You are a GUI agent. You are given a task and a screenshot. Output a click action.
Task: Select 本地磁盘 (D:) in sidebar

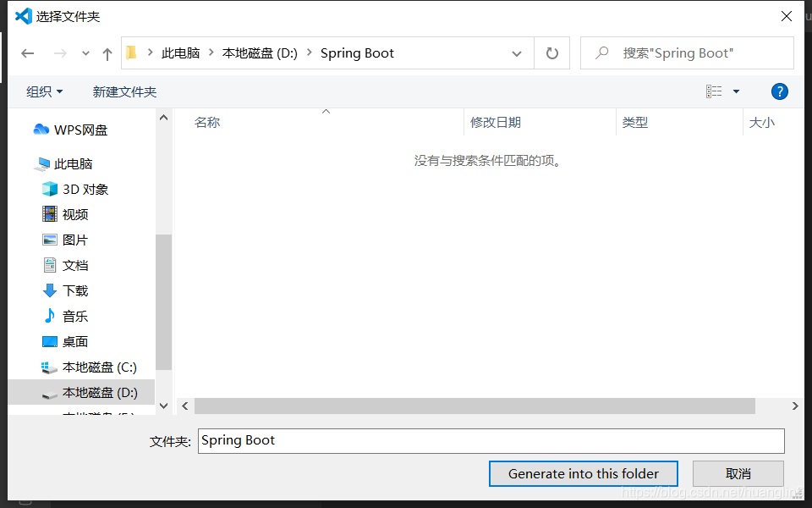81,392
